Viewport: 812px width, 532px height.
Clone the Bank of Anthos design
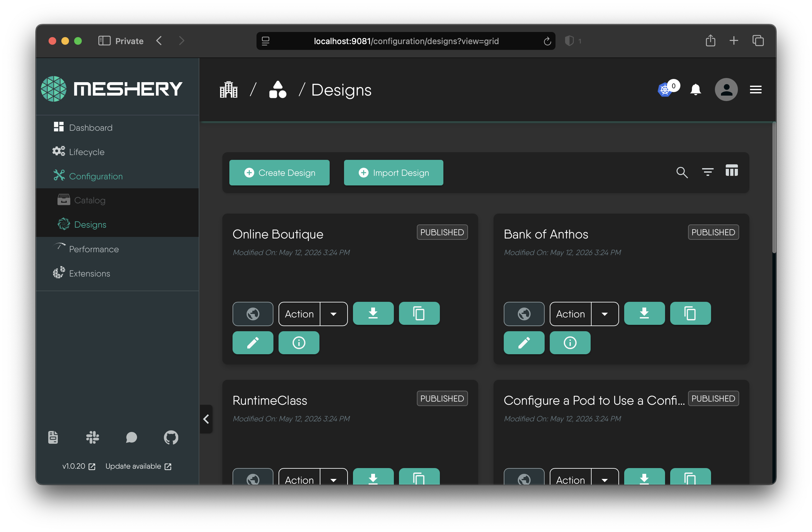690,313
